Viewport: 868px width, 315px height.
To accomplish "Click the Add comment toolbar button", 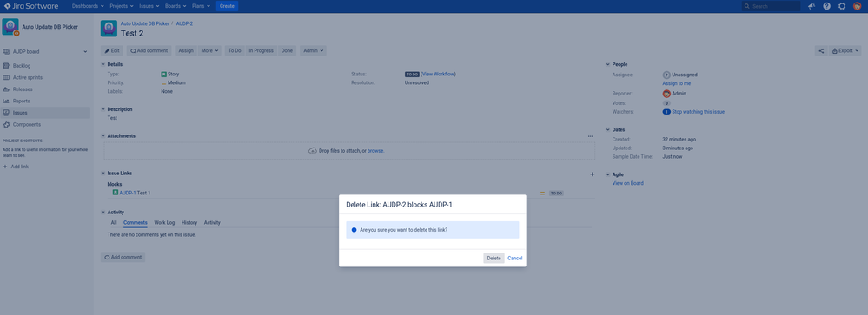I will tap(149, 50).
